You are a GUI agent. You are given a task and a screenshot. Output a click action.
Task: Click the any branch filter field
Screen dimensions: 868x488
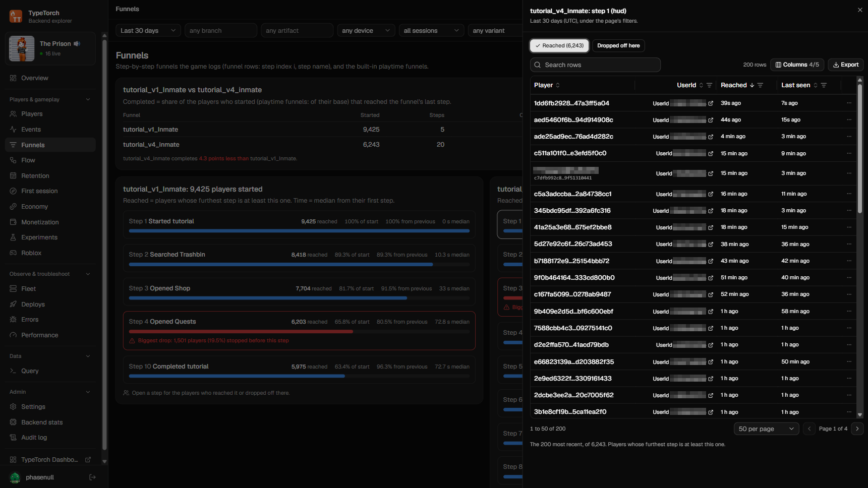click(221, 30)
